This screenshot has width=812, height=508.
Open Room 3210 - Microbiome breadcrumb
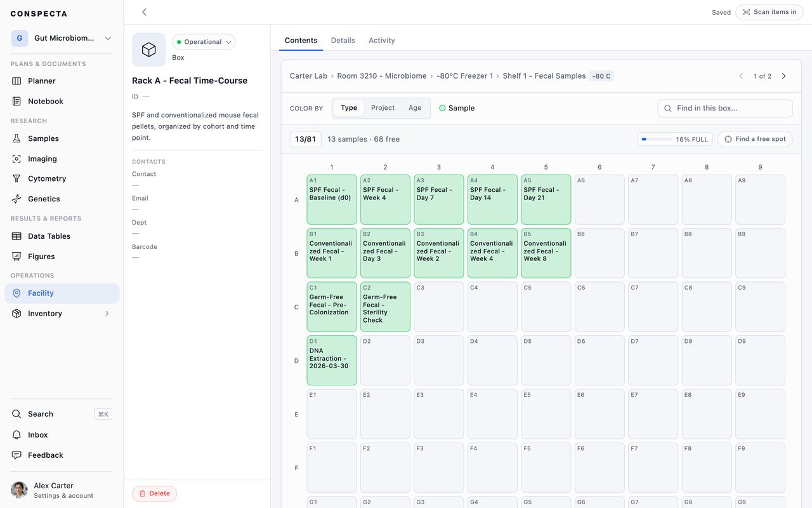[x=382, y=76]
